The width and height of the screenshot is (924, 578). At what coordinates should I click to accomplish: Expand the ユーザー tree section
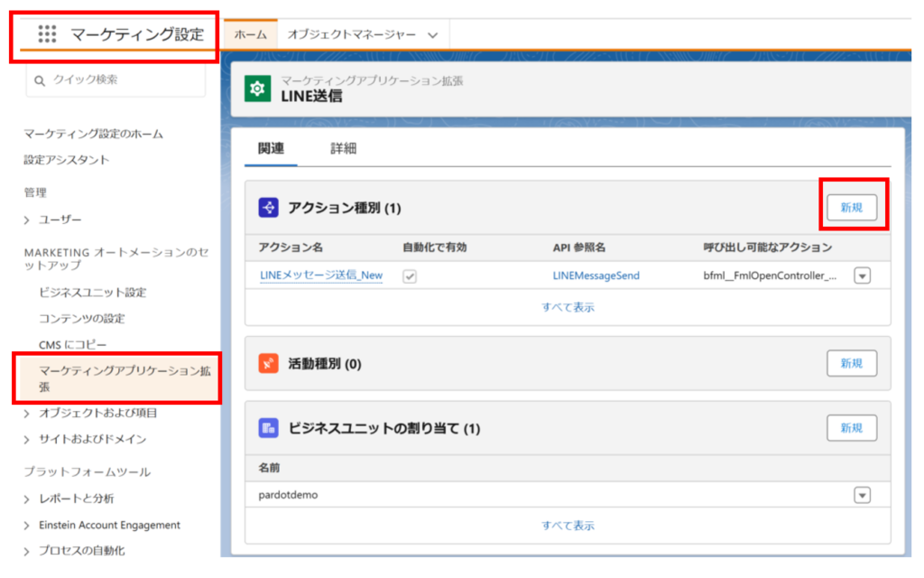click(x=27, y=219)
